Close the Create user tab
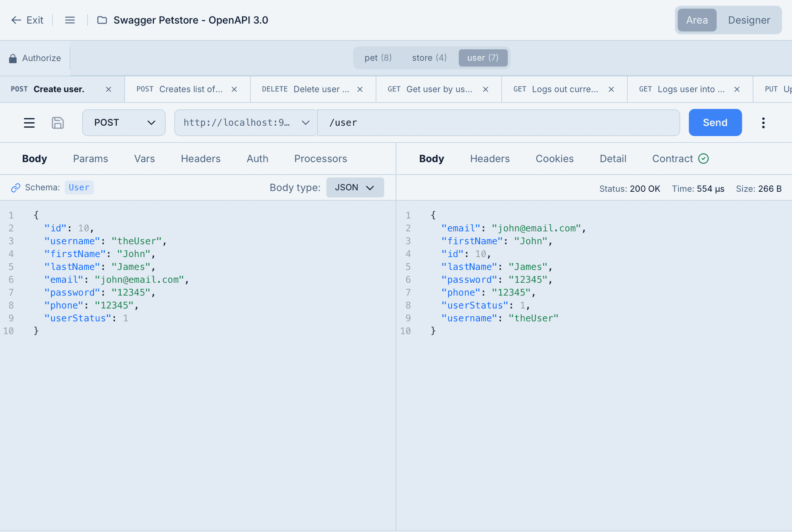The width and height of the screenshot is (792, 532). (x=109, y=89)
